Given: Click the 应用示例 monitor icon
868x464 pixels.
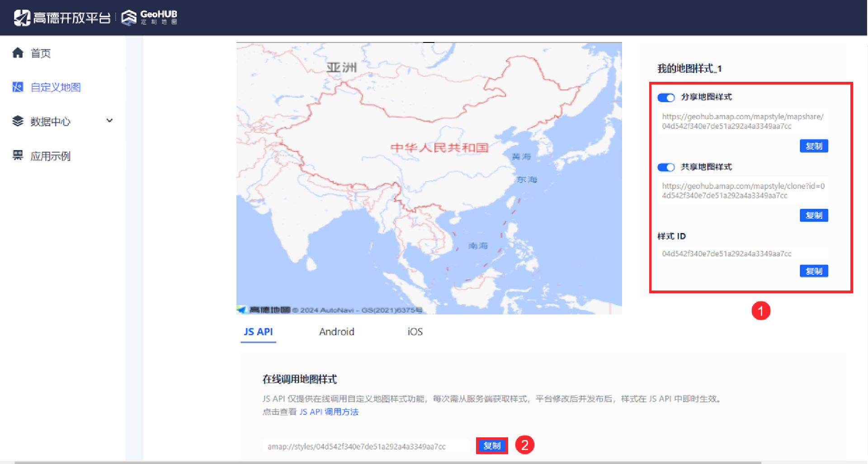Looking at the screenshot, I should 18,155.
